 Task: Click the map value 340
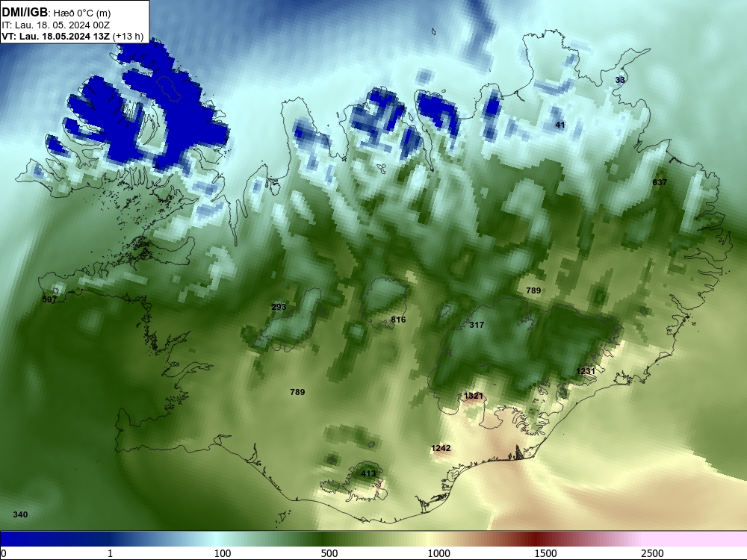[20, 514]
